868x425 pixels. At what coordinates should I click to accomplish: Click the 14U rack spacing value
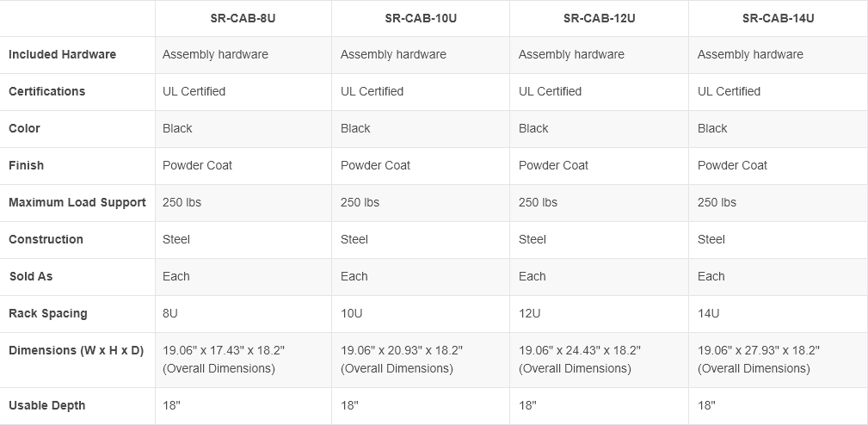pyautogui.click(x=708, y=313)
